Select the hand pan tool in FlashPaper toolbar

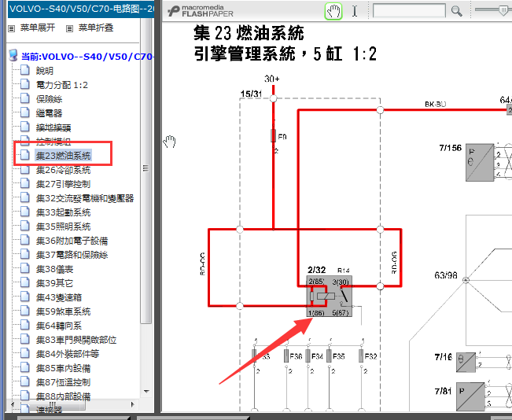pos(333,12)
